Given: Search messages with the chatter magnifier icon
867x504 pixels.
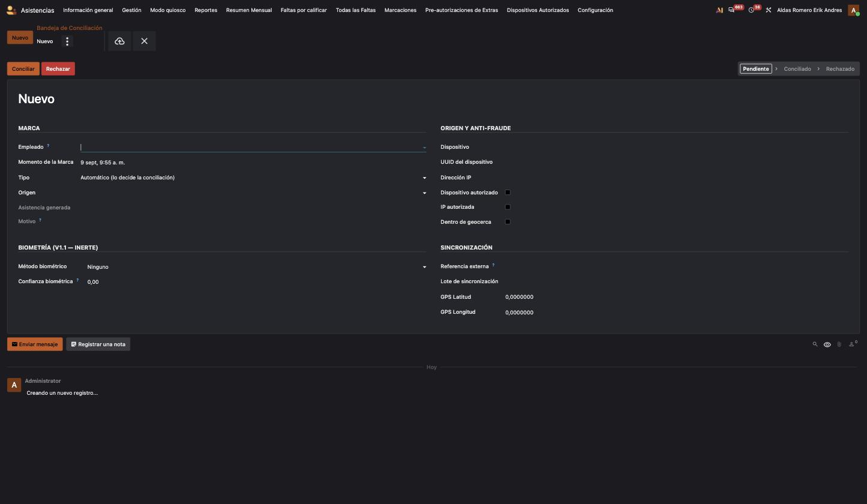Looking at the screenshot, I should 815,344.
